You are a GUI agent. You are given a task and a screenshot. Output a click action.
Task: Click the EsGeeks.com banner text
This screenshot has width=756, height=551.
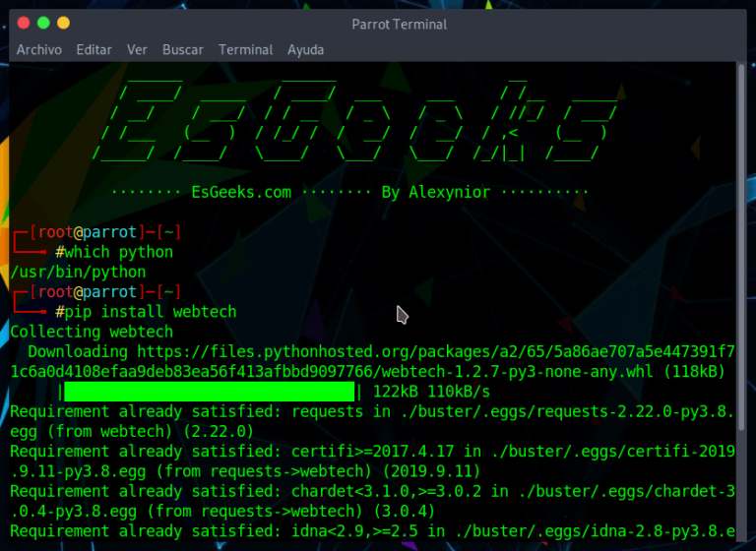point(241,192)
